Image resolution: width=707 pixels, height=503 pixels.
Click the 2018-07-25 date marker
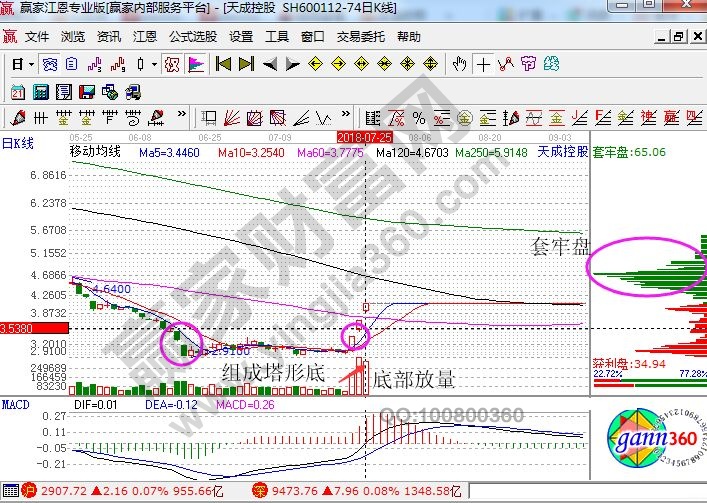[364, 135]
